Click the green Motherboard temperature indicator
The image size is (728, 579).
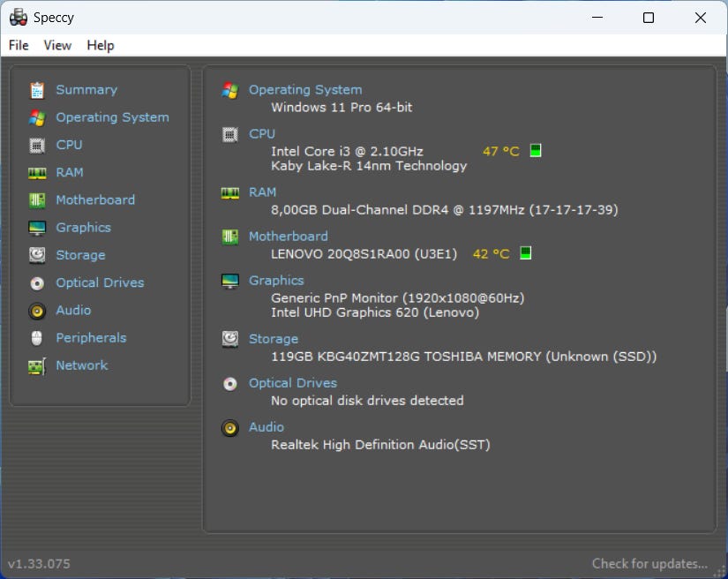click(x=525, y=253)
